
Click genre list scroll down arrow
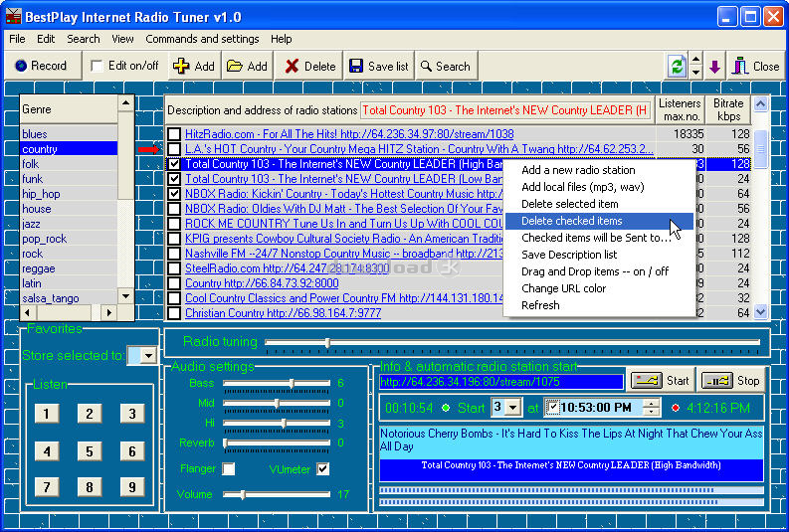[125, 296]
